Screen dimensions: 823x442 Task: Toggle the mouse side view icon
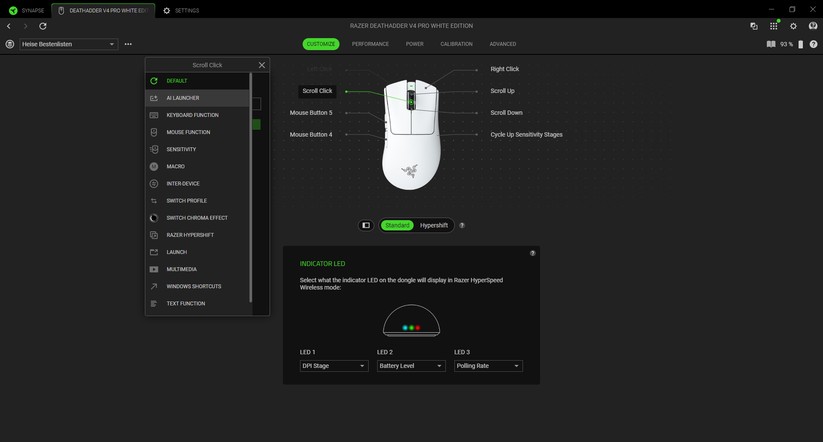366,226
